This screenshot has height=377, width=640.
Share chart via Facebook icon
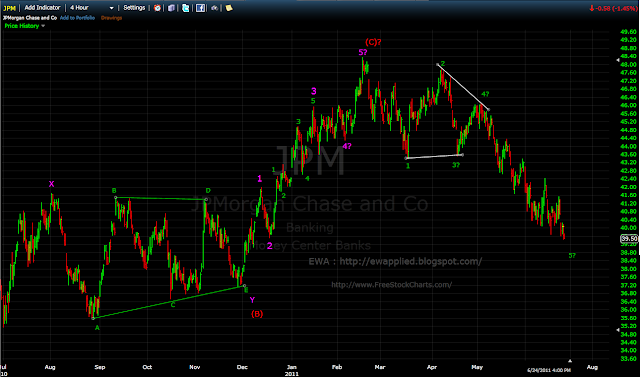(200, 8)
